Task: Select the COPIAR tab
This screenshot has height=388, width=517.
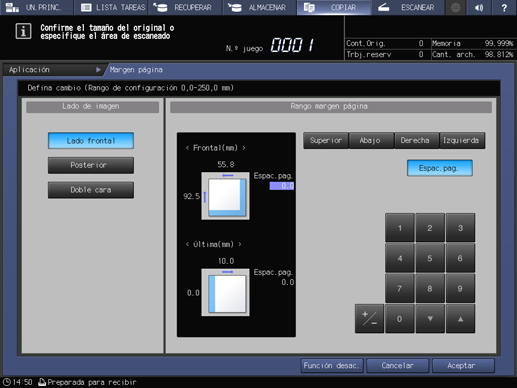Action: point(334,7)
